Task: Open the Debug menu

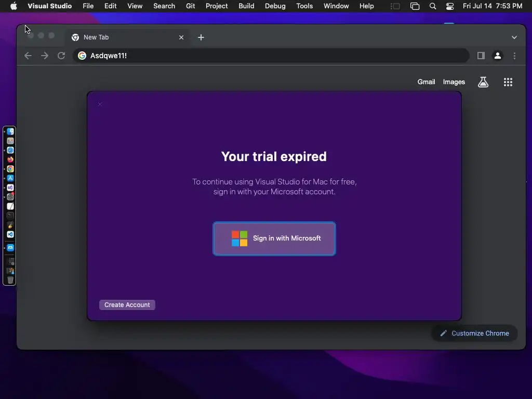Action: 275,6
